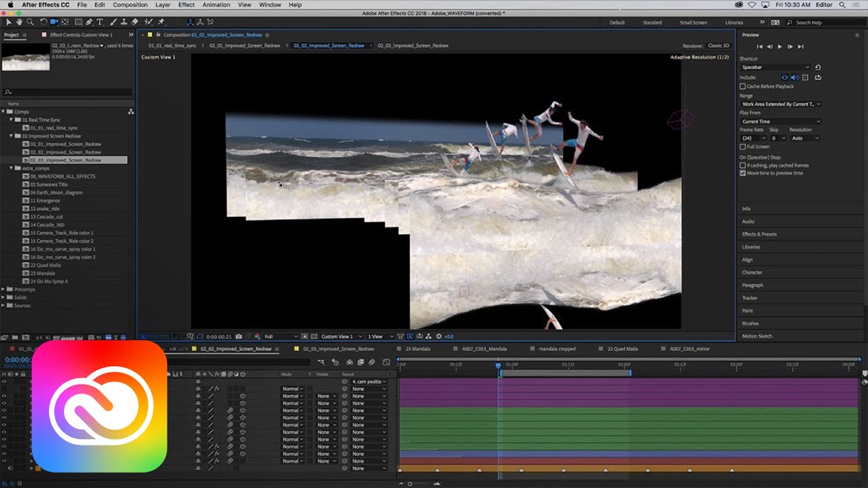Select the Puppet Pin tool
This screenshot has height=488, width=868.
click(x=161, y=22)
